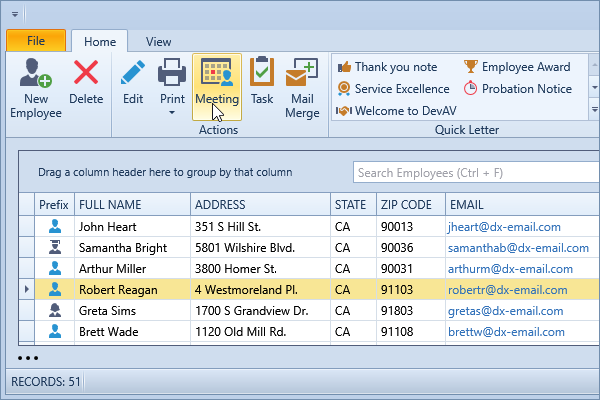Click zip code 91103
Viewport: 600px width, 400px height.
point(397,290)
